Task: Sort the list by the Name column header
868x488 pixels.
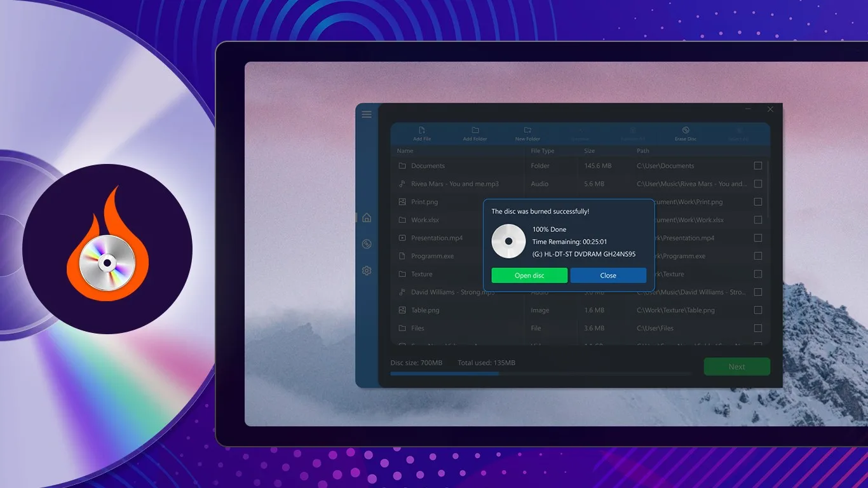Action: (x=405, y=151)
